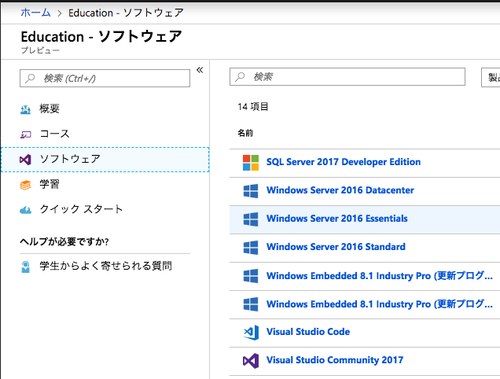
Task: Click the クイック スタート cloud icon
Action: 26,210
